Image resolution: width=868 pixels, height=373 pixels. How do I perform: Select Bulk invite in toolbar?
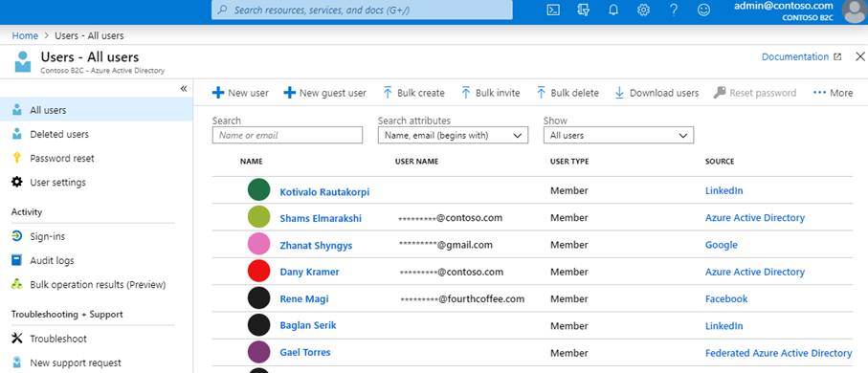click(x=491, y=93)
